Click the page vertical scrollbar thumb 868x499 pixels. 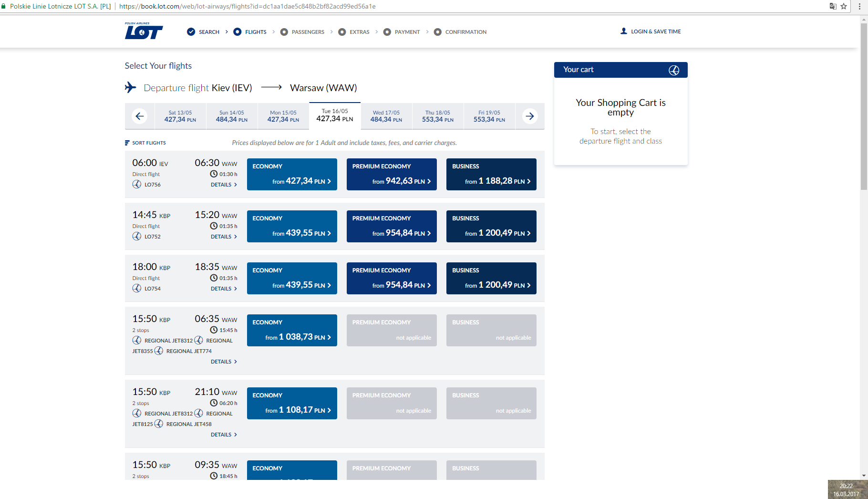[x=864, y=107]
